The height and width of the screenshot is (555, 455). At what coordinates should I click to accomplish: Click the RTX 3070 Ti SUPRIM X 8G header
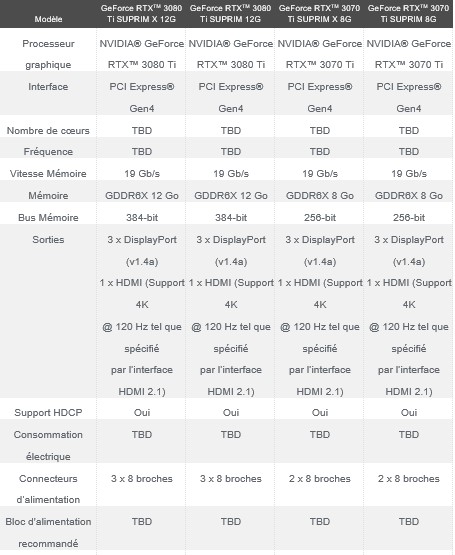(319, 13)
